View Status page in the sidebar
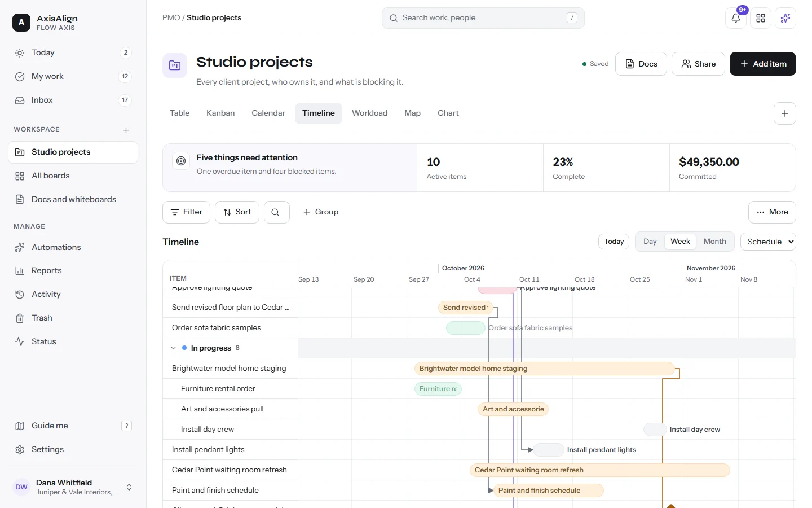Image resolution: width=812 pixels, height=508 pixels. pyautogui.click(x=73, y=342)
